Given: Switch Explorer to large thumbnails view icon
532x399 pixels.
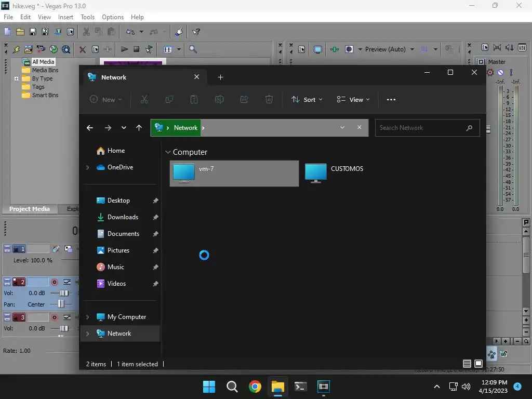Looking at the screenshot, I should coord(478,364).
